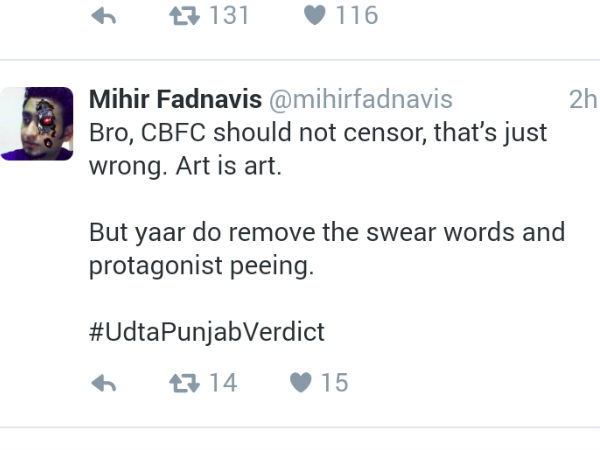The width and height of the screenshot is (600, 450).
Task: Like Mihir Fadnavis's tweet with the heart
Action: pyautogui.click(x=300, y=383)
